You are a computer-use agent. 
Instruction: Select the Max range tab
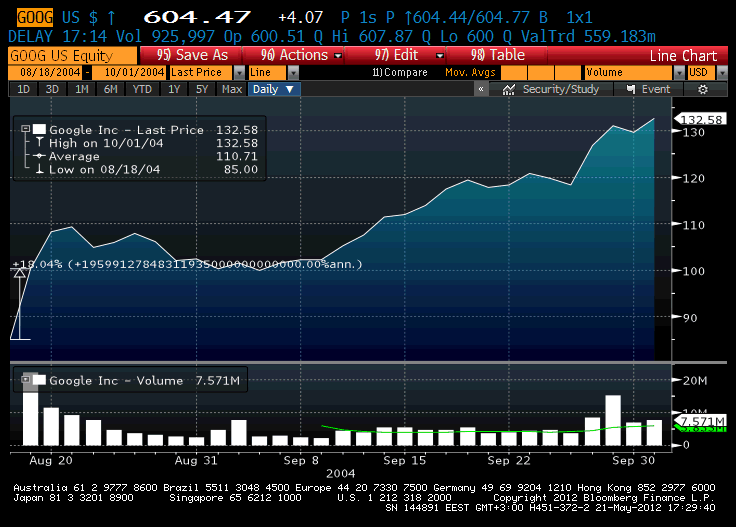coord(231,89)
